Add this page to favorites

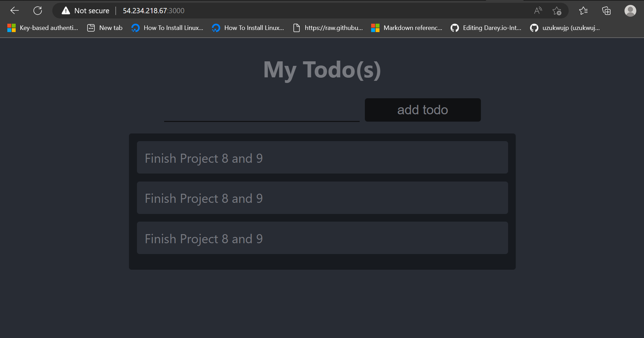pos(557,11)
